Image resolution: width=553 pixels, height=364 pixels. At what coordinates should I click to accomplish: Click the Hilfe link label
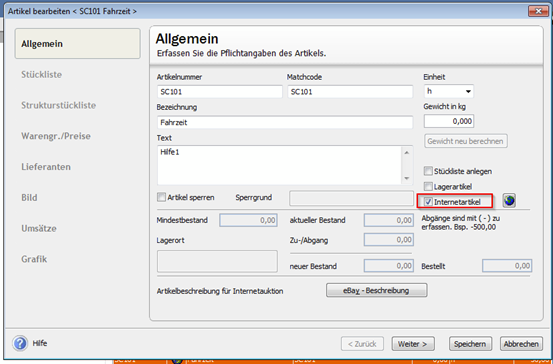pos(40,343)
